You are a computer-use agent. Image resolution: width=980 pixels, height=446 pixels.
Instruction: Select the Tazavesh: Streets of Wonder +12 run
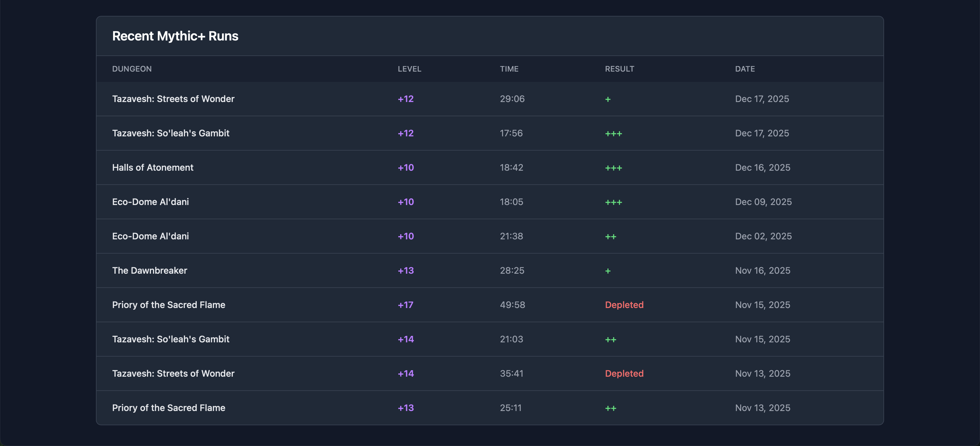click(x=173, y=99)
